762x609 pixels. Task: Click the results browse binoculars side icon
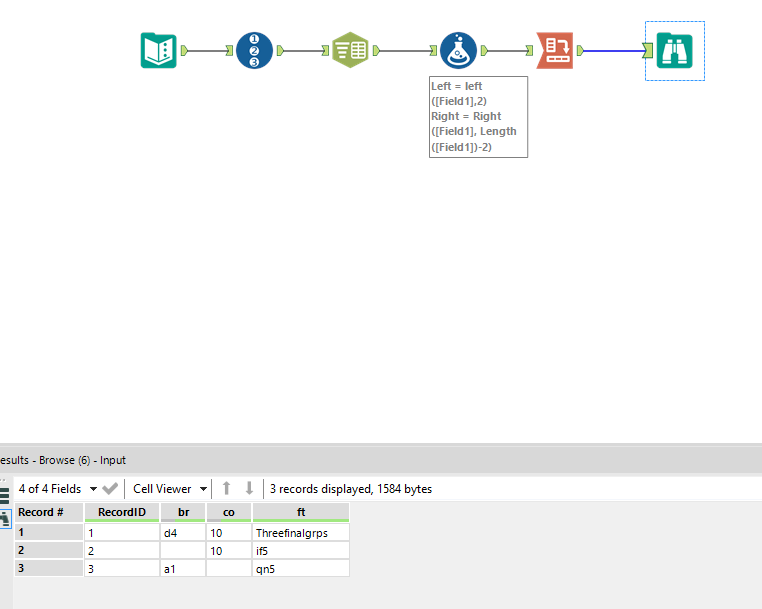tap(5, 519)
